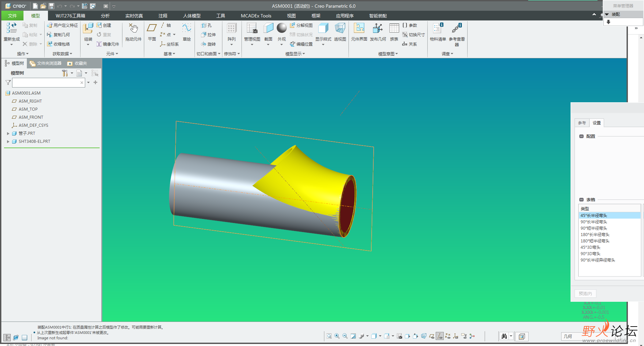
Task: Click the Regenerate (重新生成) icon
Action: 12,28
